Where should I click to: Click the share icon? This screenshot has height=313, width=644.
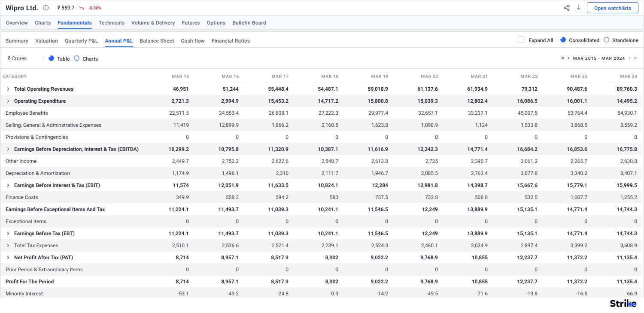pos(567,8)
